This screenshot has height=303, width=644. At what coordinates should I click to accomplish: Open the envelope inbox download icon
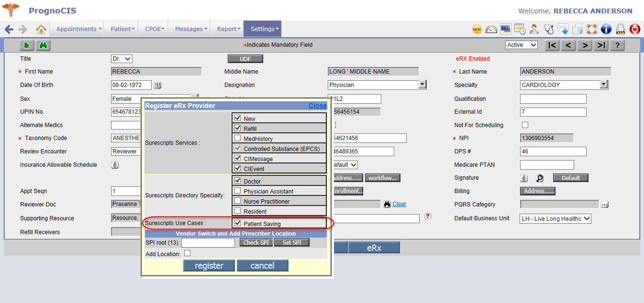pos(563,30)
